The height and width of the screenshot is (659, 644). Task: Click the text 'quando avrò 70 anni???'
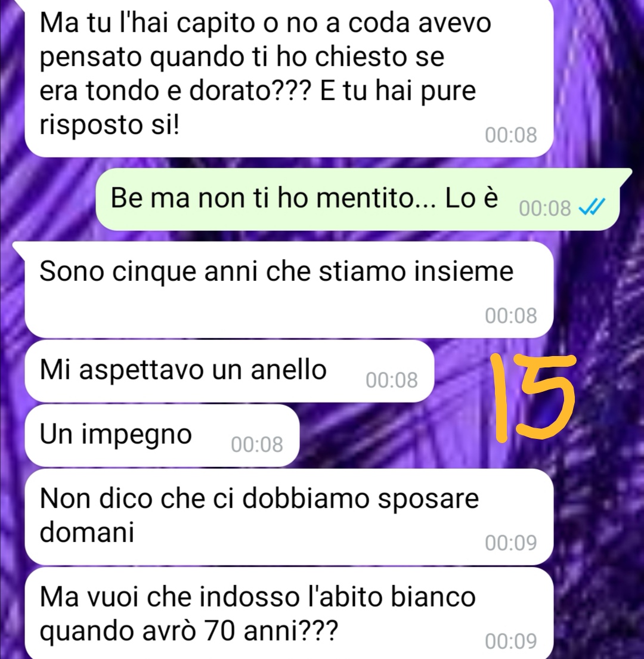[x=188, y=631]
